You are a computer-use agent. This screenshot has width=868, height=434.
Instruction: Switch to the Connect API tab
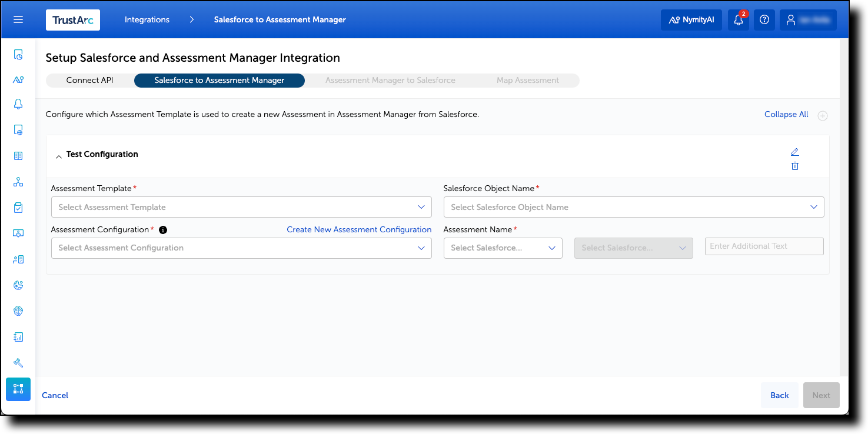(89, 80)
